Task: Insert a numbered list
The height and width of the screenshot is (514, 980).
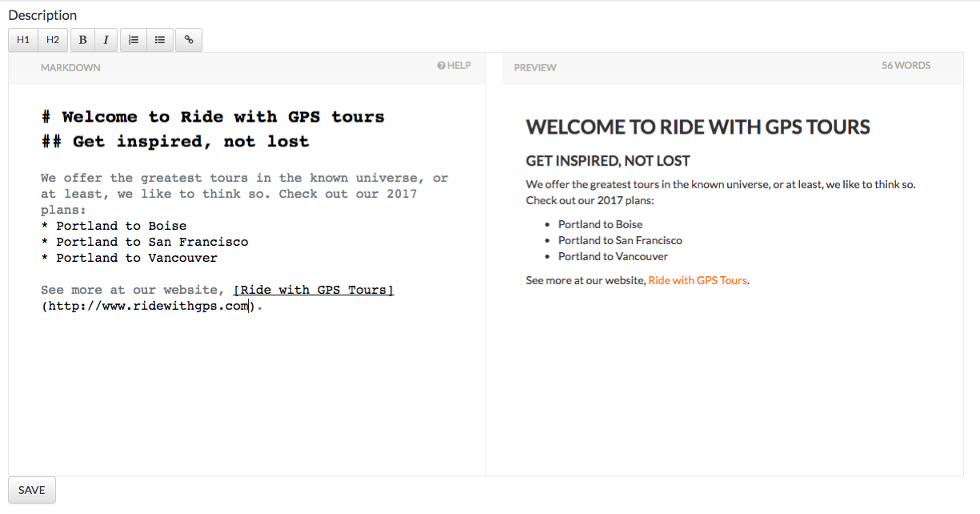Action: [x=134, y=40]
